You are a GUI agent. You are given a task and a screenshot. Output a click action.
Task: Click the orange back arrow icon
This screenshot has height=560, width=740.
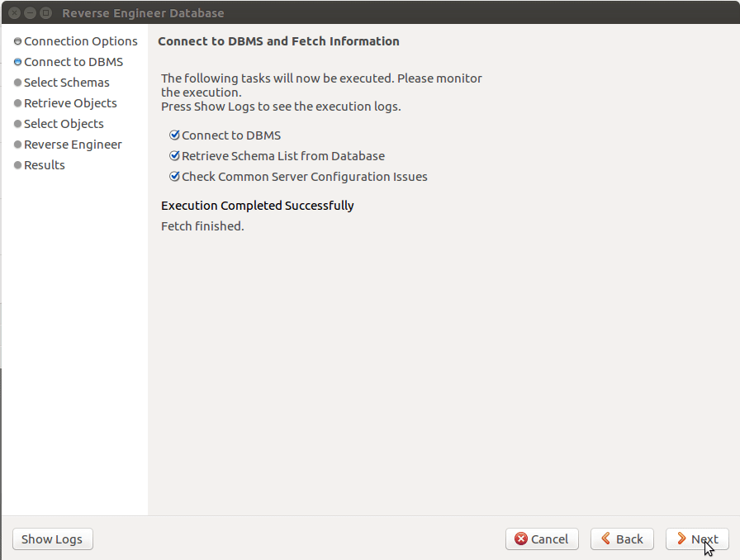tap(606, 539)
